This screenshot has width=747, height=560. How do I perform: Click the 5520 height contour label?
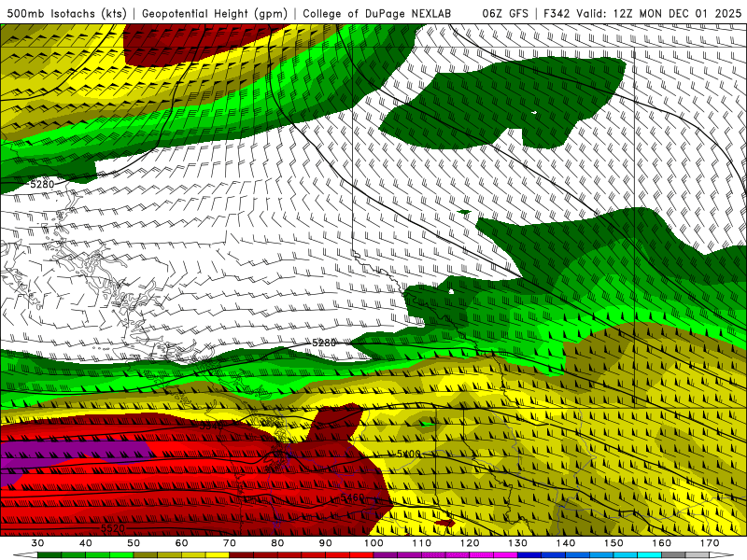(x=113, y=528)
